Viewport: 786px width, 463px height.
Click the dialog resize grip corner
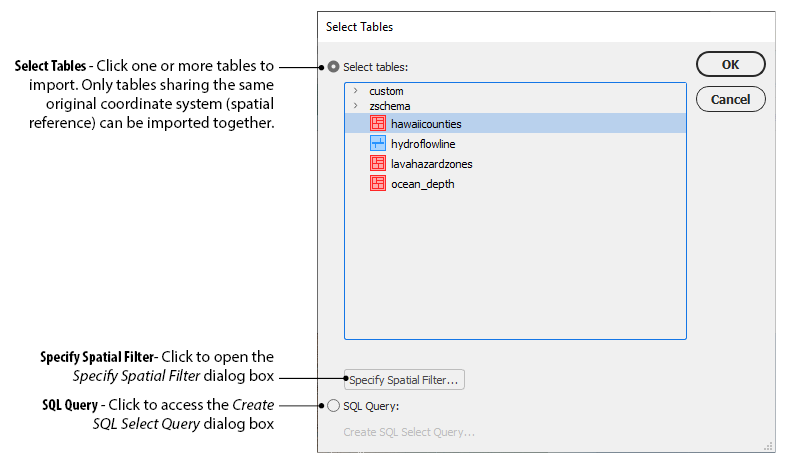768,446
